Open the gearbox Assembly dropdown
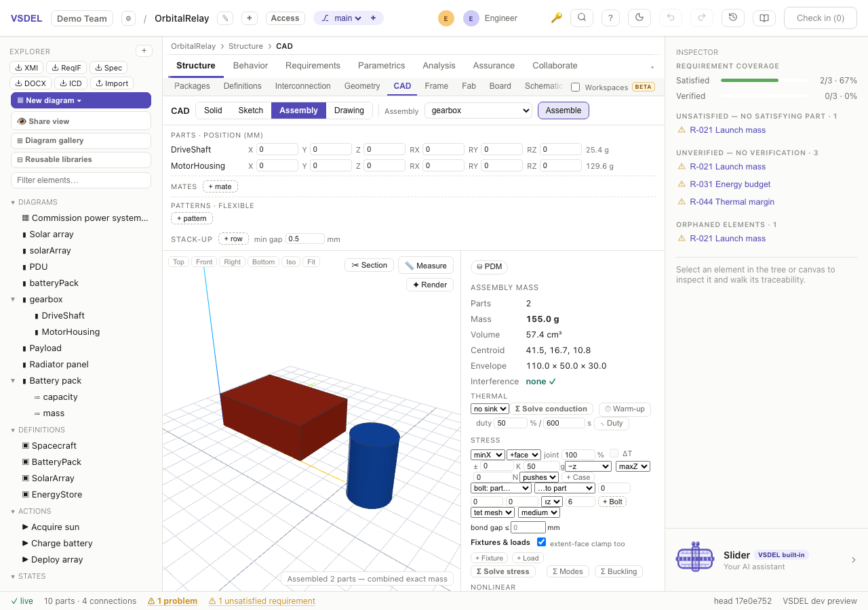Image resolution: width=868 pixels, height=610 pixels. 478,110
